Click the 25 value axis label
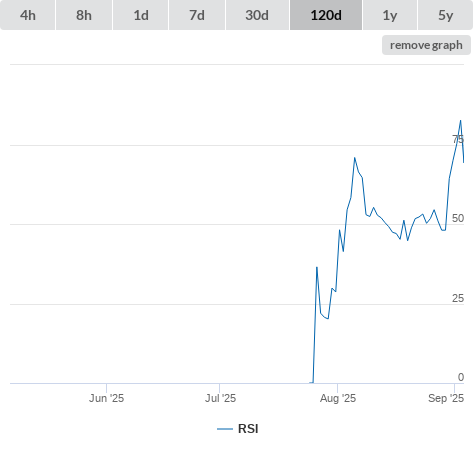 [x=458, y=298]
